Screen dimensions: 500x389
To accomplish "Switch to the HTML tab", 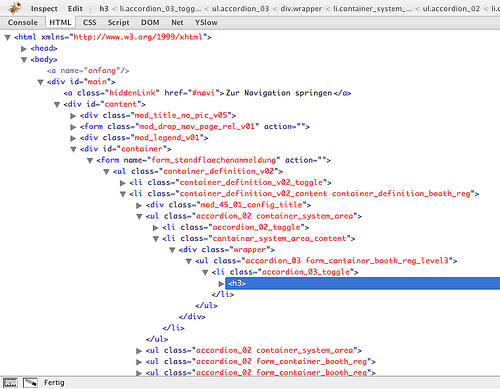I will (60, 22).
